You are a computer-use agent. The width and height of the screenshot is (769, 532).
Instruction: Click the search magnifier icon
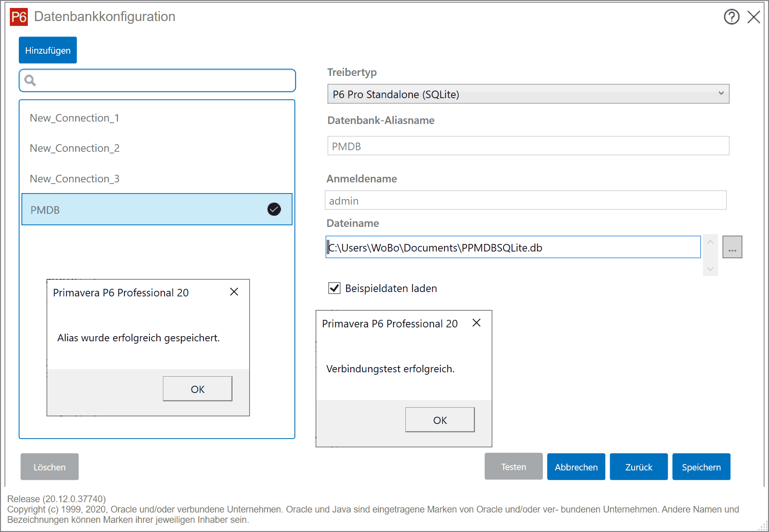pyautogui.click(x=30, y=81)
